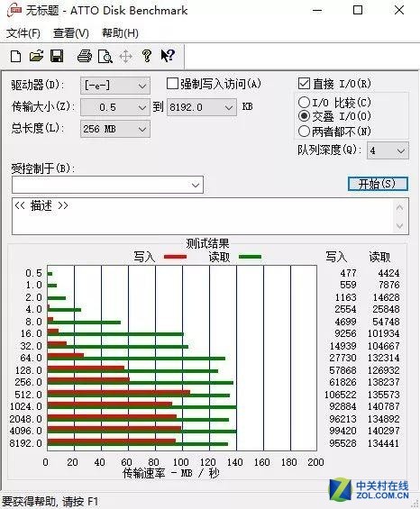Viewport: 420px width, 509px height.
Task: Minimize the ATTO Disk Benchmark window
Action: click(317, 11)
